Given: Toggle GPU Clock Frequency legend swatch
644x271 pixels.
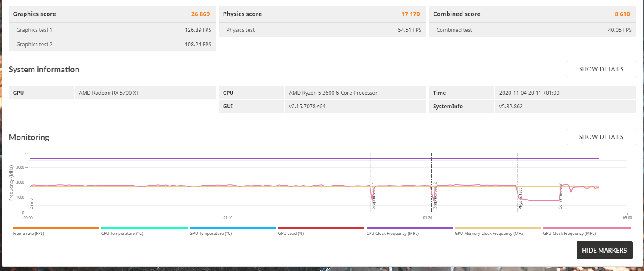Looking at the screenshot, I should pos(587,228).
